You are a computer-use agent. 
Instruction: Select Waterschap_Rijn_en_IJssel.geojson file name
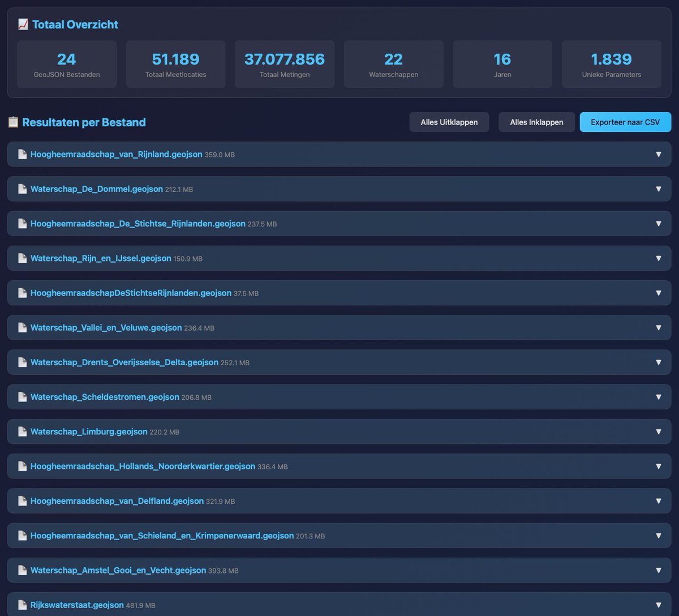101,258
